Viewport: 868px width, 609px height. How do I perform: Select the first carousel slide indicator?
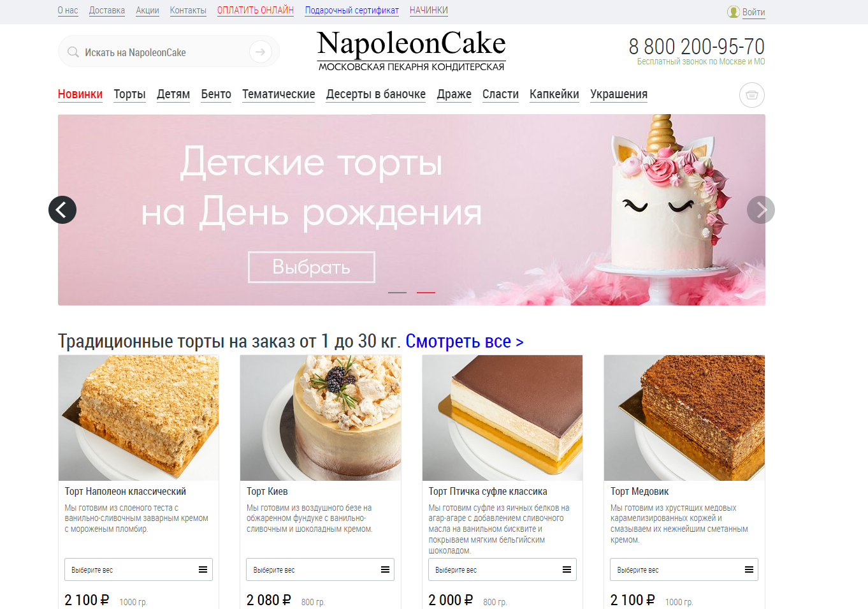click(397, 292)
